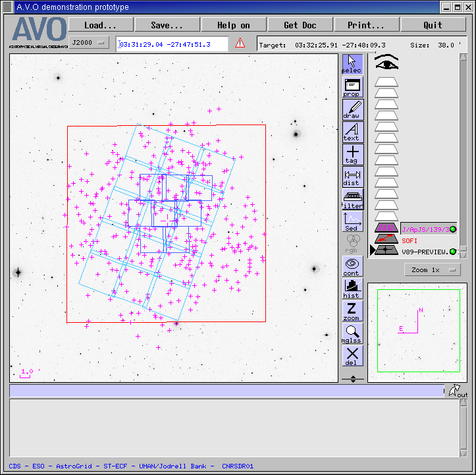Select the 'selec' pointer tool
This screenshot has width=476, height=475.
[x=352, y=64]
